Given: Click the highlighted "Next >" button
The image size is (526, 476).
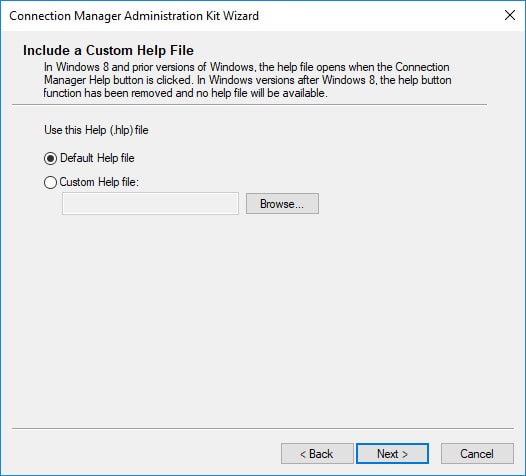Looking at the screenshot, I should 392,454.
